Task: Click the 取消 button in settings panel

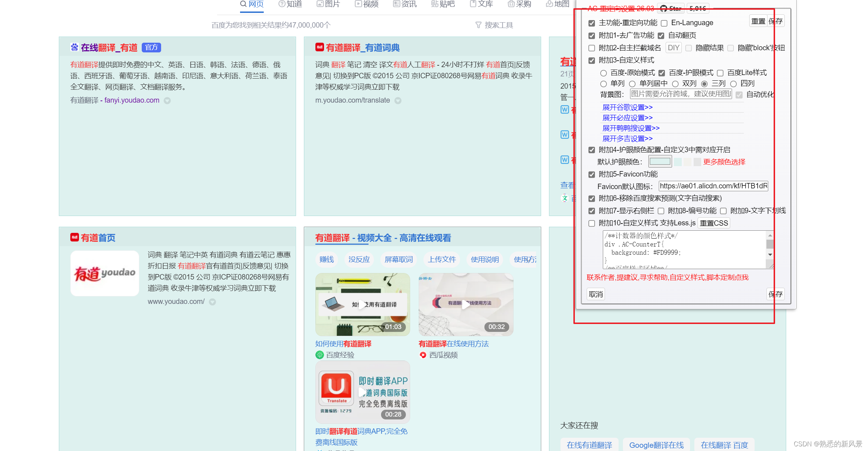Action: 596,294
